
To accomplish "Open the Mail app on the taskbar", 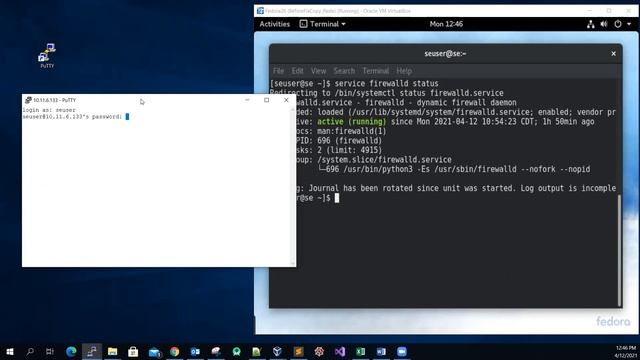I will 154,352.
